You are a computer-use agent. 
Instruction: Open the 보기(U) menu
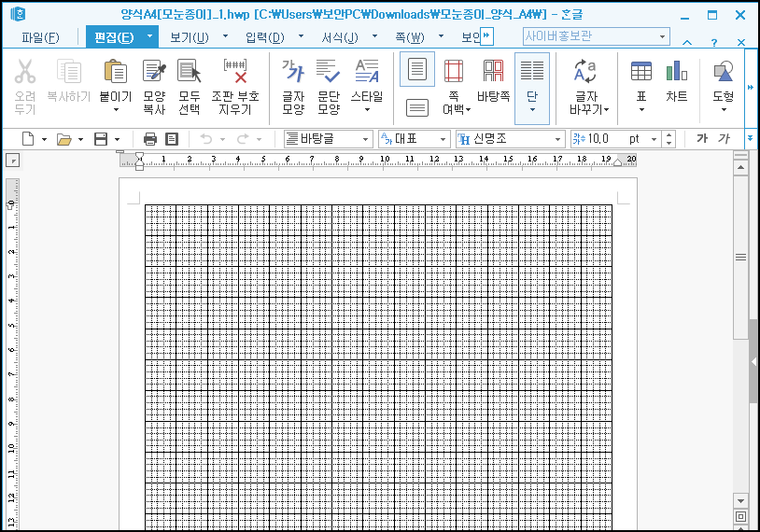tap(189, 37)
